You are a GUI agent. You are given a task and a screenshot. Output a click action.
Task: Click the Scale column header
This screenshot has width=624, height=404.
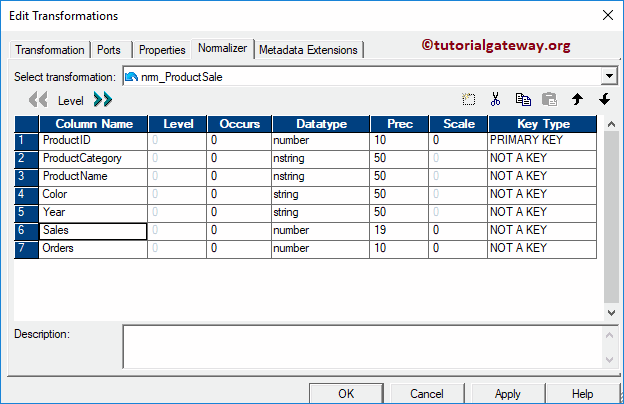point(458,124)
